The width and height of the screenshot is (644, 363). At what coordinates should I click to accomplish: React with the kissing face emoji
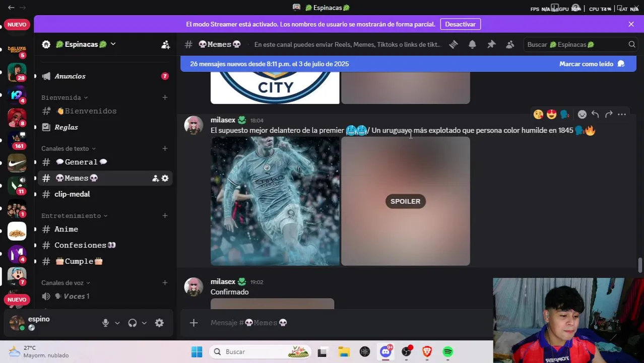pos(538,114)
